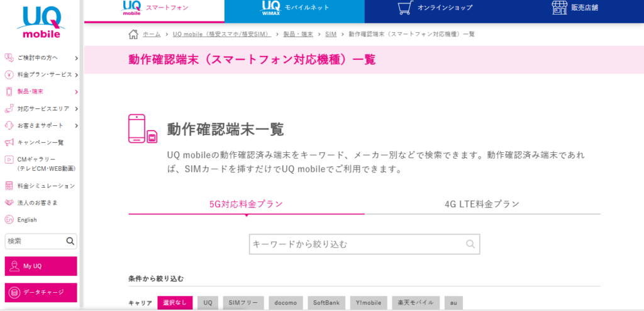Toggle the SoftBank carrier filter
This screenshot has height=311, width=644.
pos(326,303)
